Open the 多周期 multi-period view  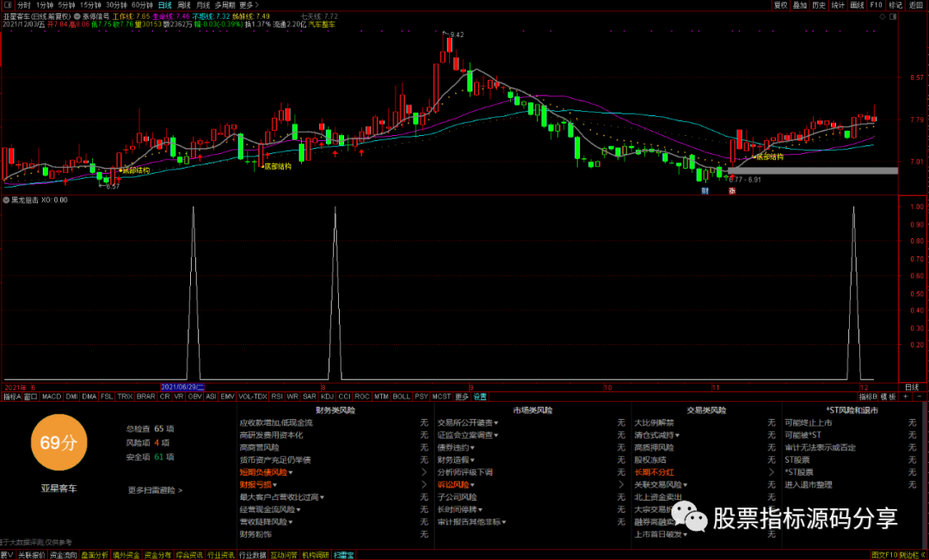[x=225, y=5]
